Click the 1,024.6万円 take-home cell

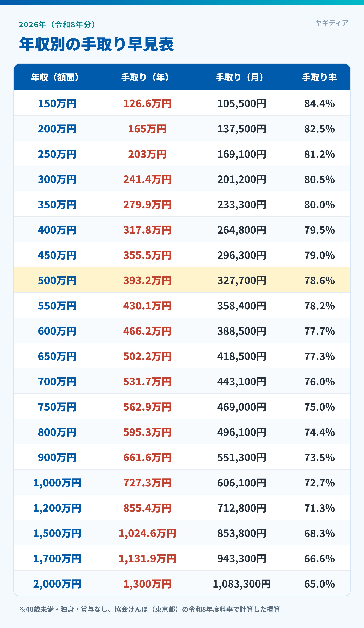[147, 534]
